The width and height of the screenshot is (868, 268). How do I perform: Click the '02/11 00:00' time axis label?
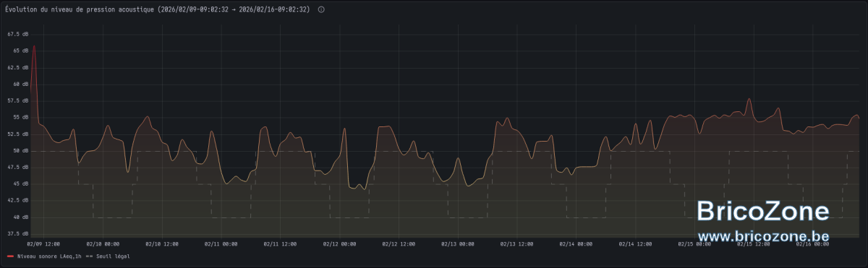point(221,244)
